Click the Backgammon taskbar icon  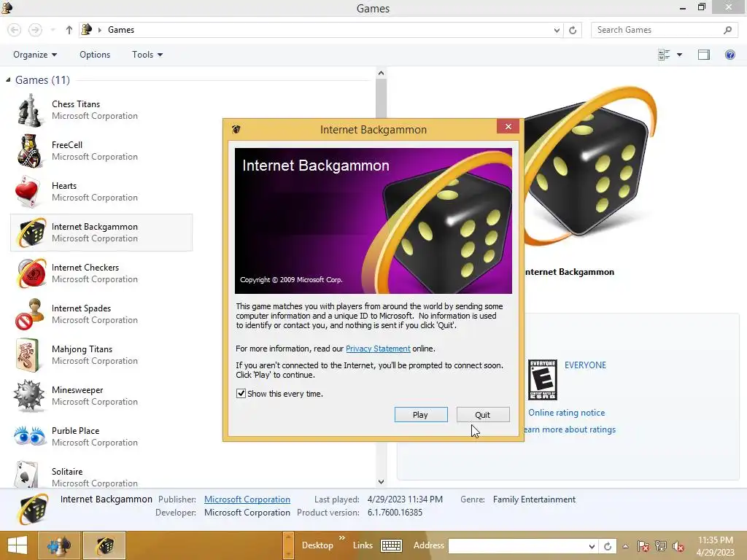[104, 545]
